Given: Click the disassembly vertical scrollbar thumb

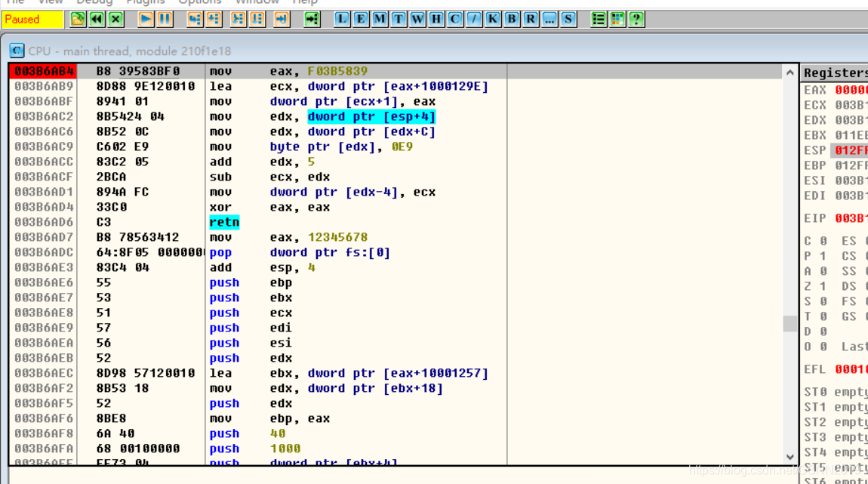Looking at the screenshot, I should tap(790, 323).
